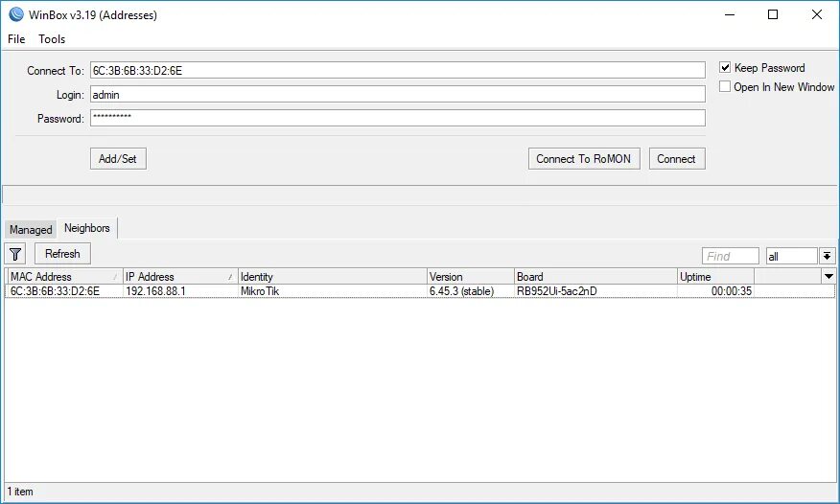840x504 pixels.
Task: Sort by Identity column header
Action: (332, 277)
